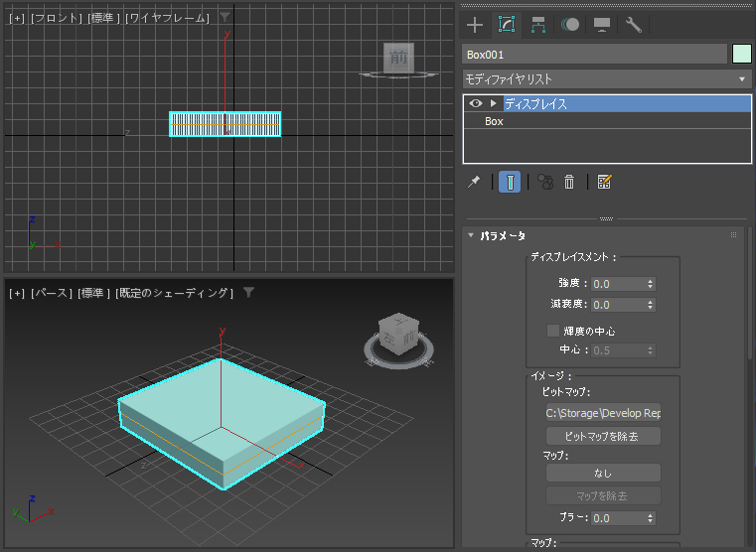Select the ディスプレイス modifier in stack
Image resolution: width=756 pixels, height=552 pixels.
click(627, 103)
